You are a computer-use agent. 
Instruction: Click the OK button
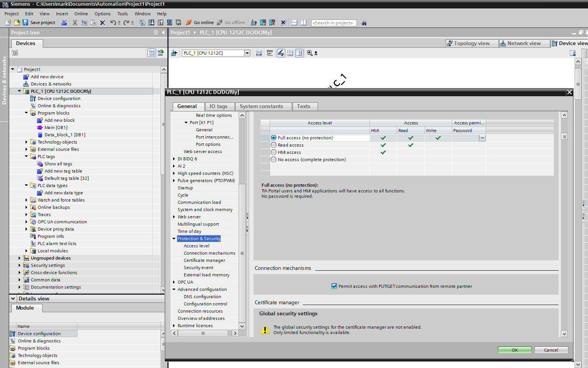click(514, 350)
